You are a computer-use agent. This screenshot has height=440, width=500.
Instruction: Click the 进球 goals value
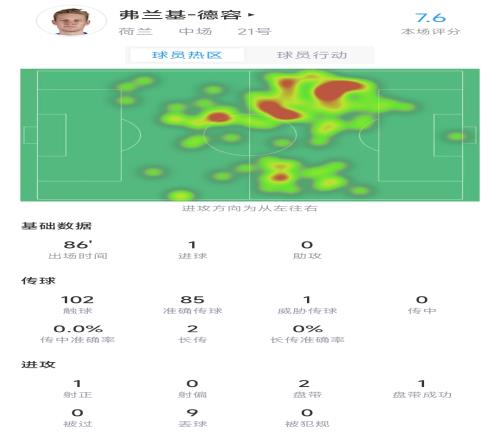(x=192, y=245)
